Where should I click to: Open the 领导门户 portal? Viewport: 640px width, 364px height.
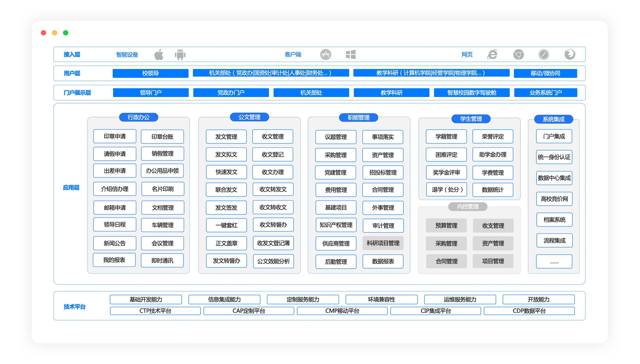coord(151,92)
